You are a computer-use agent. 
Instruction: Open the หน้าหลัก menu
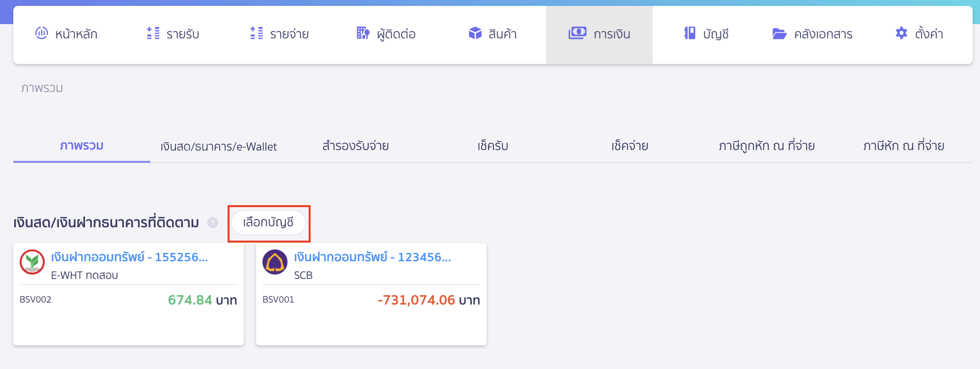[x=66, y=33]
